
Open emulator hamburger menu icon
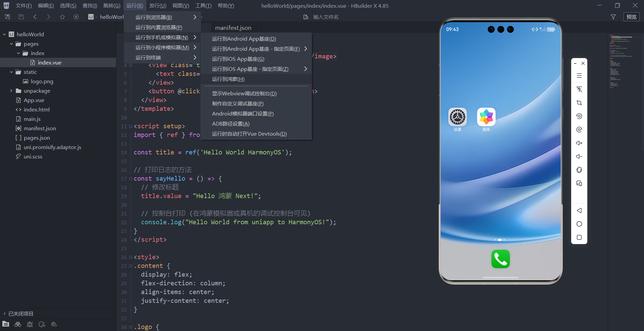(x=579, y=76)
